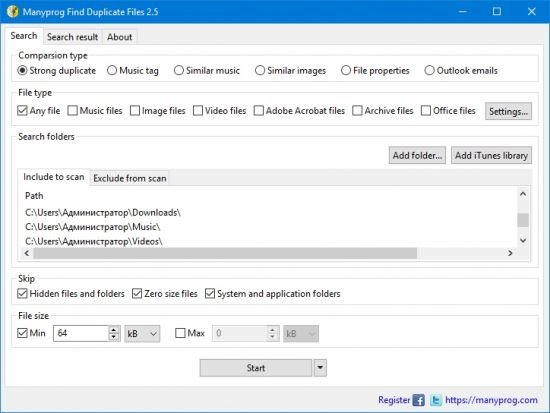Image resolution: width=550 pixels, height=413 pixels.
Task: Focus the Min file size input field
Action: [x=81, y=333]
